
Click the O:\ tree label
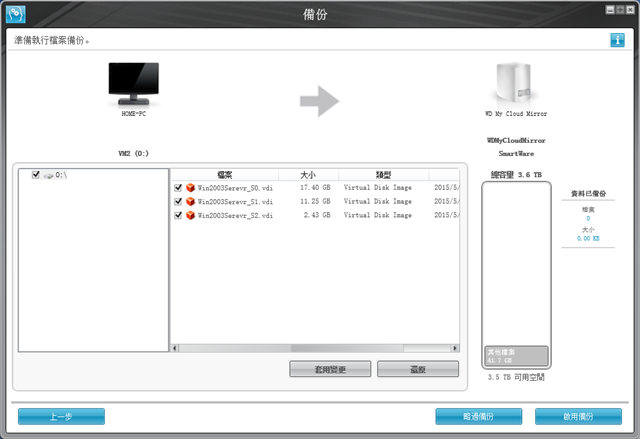click(61, 175)
